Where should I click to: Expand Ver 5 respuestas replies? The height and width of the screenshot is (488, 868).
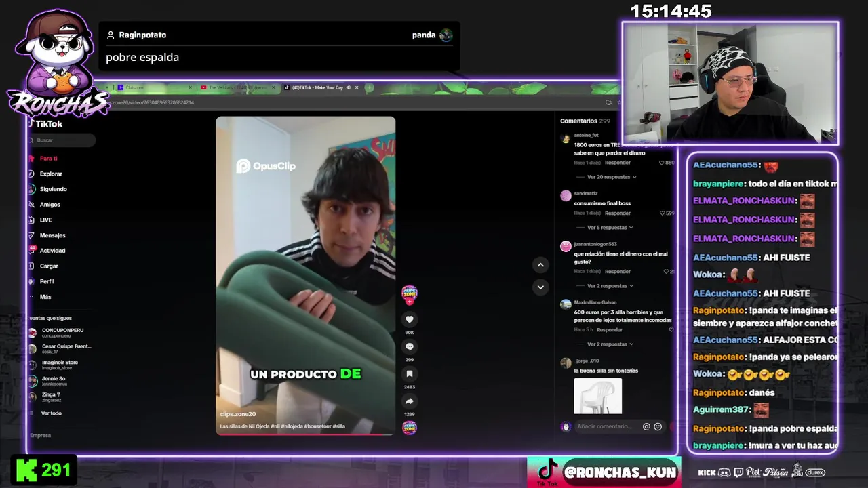point(610,228)
